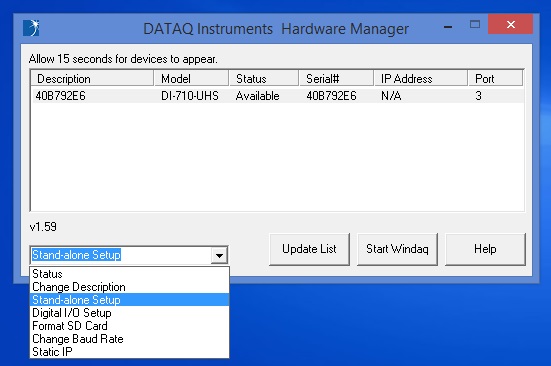The image size is (551, 366).
Task: Open Help button
Action: tap(485, 249)
